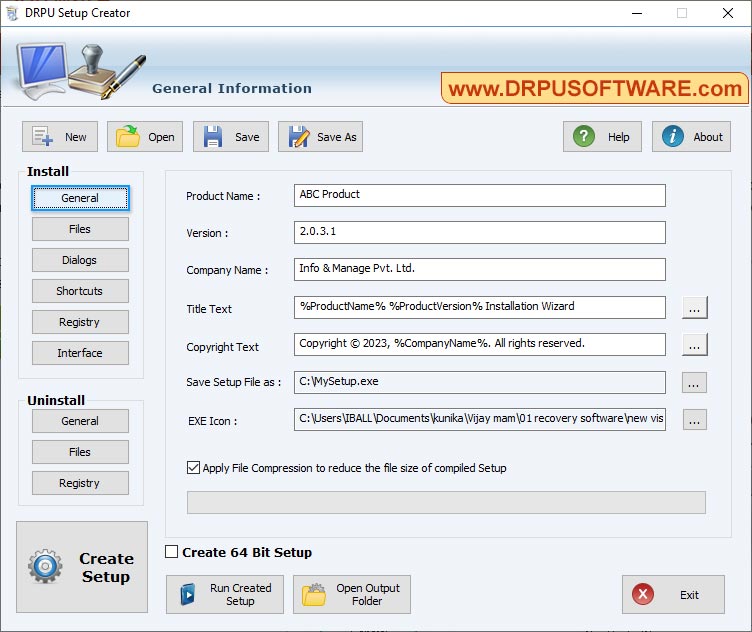The height and width of the screenshot is (632, 752).
Task: Click the Run Created Setup play icon
Action: (188, 595)
